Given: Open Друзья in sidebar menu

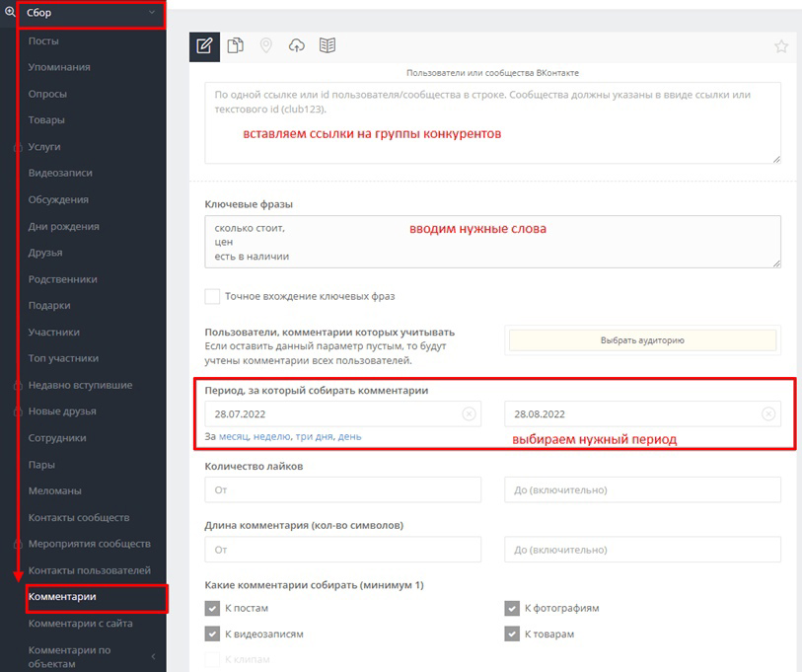Looking at the screenshot, I should coord(45,253).
